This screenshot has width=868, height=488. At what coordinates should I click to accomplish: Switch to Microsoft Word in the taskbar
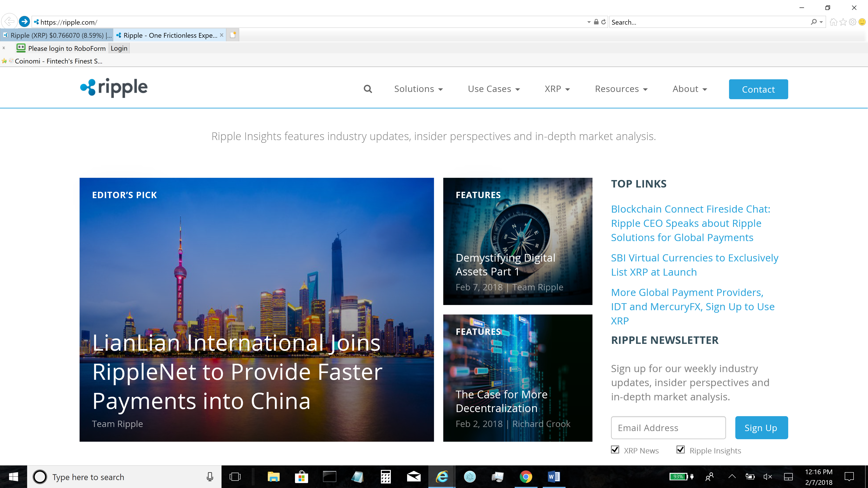[x=554, y=477]
